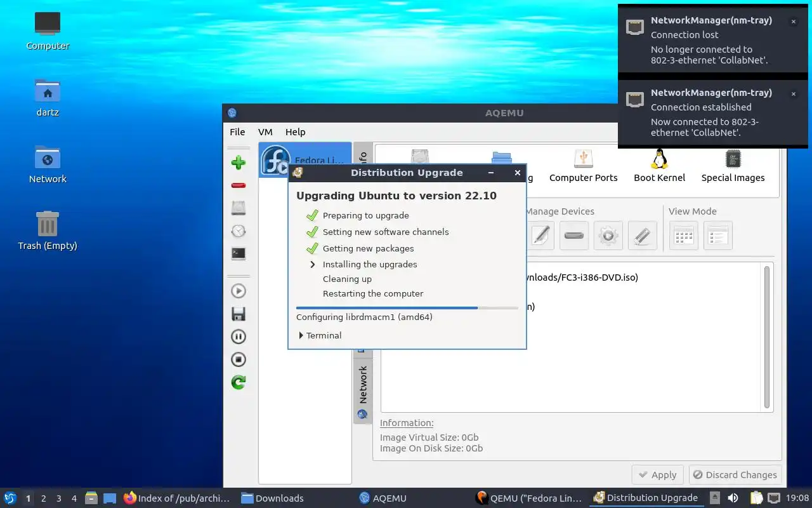The width and height of the screenshot is (812, 508).
Task: Switch to the Firefox Index of /pub/archi... taskbar entry
Action: click(x=177, y=498)
